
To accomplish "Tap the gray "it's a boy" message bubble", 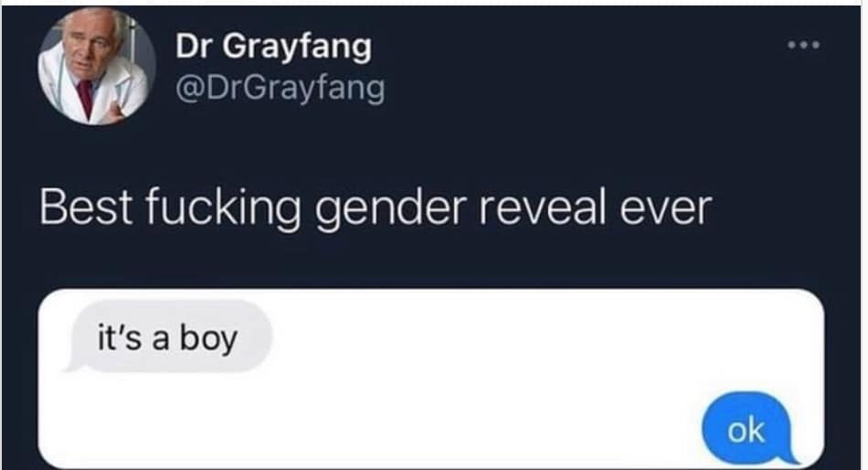I will click(169, 337).
